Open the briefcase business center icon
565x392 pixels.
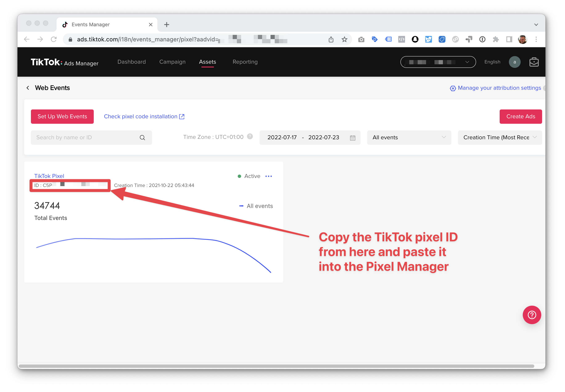[x=534, y=62]
